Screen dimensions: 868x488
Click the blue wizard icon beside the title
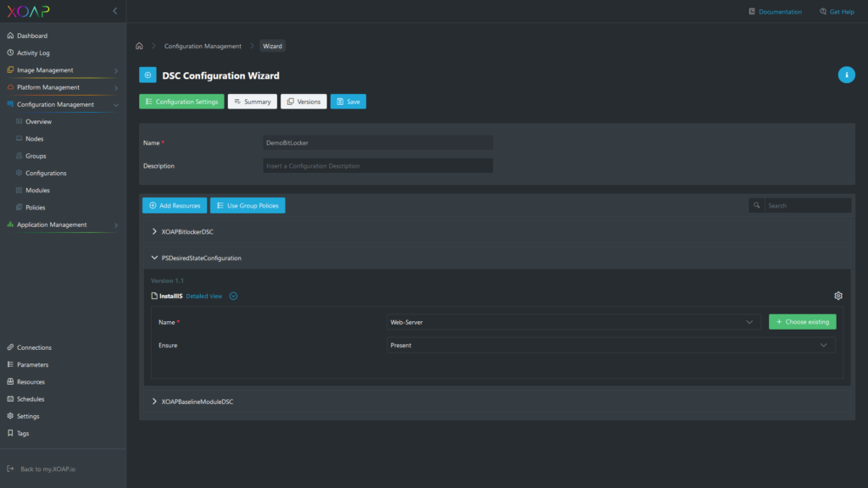click(147, 75)
